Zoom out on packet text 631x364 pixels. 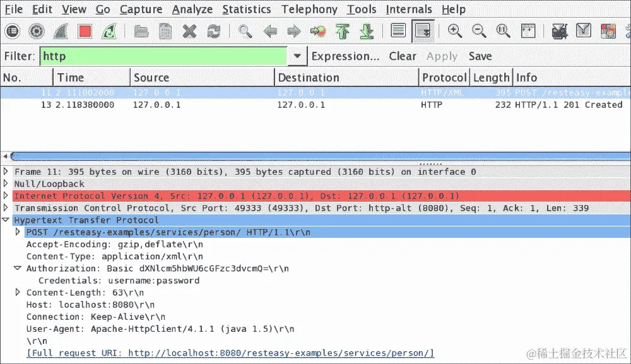point(479,31)
